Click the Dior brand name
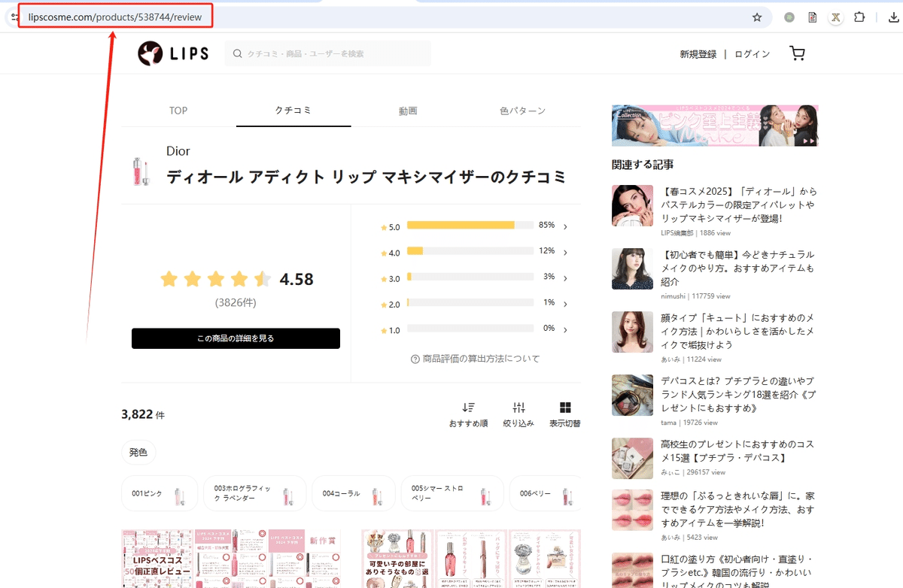This screenshot has height=588, width=903. (x=178, y=151)
